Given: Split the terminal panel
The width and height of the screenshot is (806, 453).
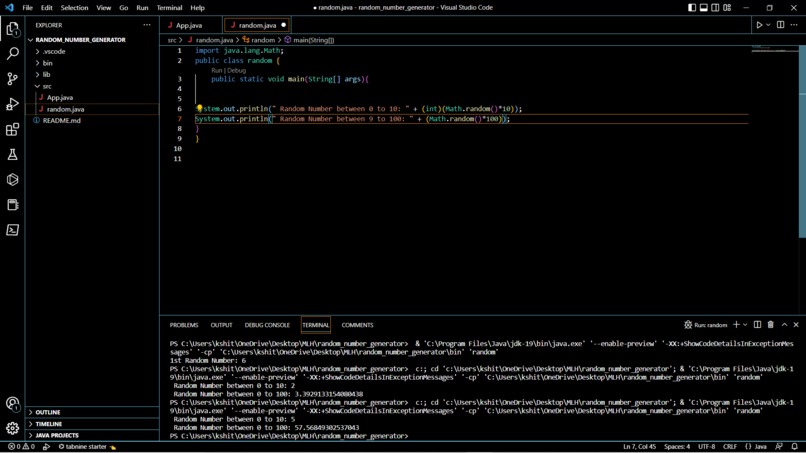Looking at the screenshot, I should [x=757, y=324].
